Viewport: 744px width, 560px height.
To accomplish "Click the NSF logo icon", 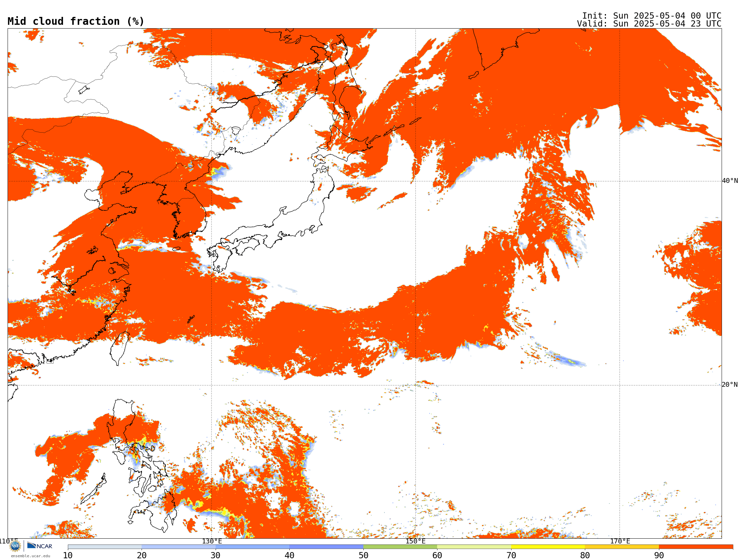I will click(15, 546).
